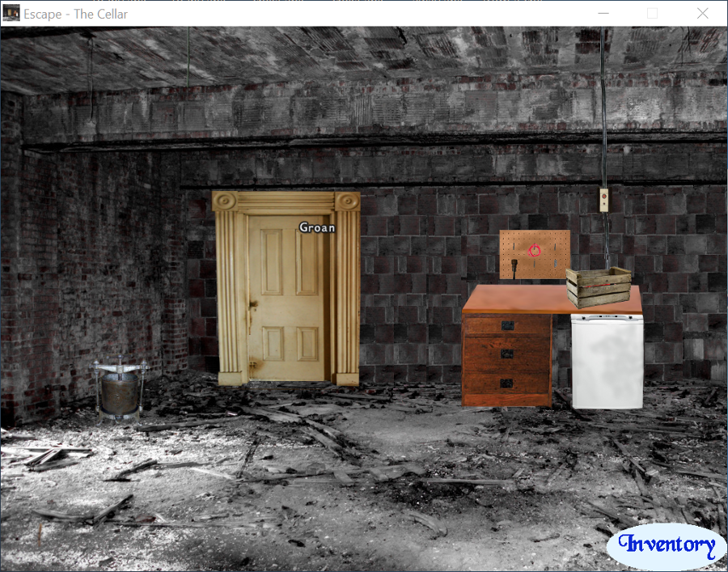This screenshot has width=728, height=572.
Task: Click the brass door knob
Action: 253,304
